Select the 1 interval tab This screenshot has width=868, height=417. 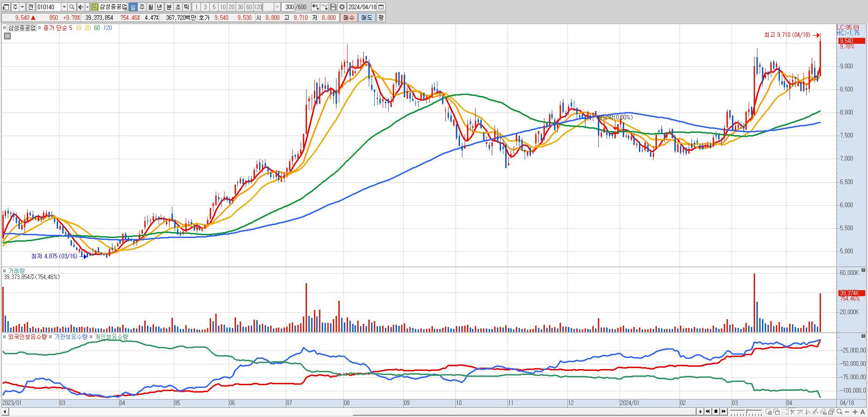tap(196, 7)
